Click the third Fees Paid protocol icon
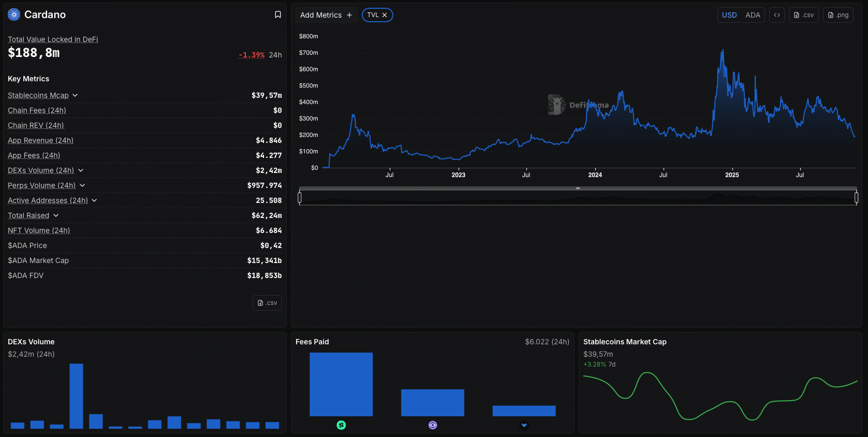The image size is (868, 437). (x=524, y=425)
